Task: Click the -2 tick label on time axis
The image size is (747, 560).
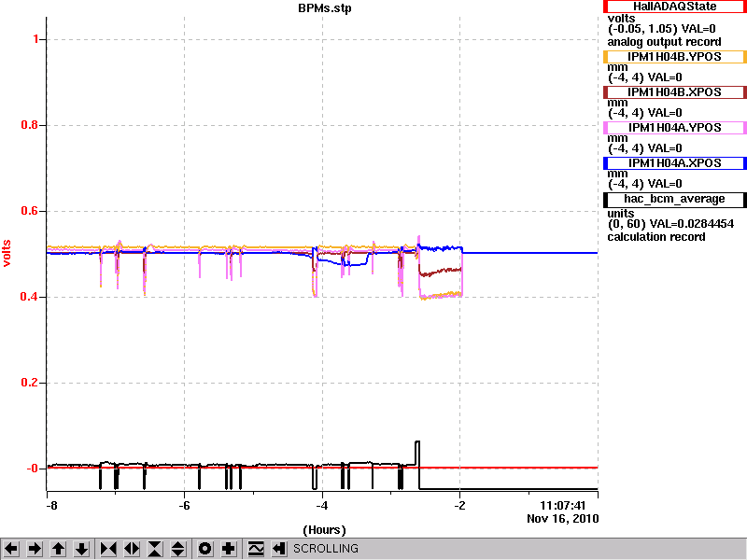Action: point(459,506)
